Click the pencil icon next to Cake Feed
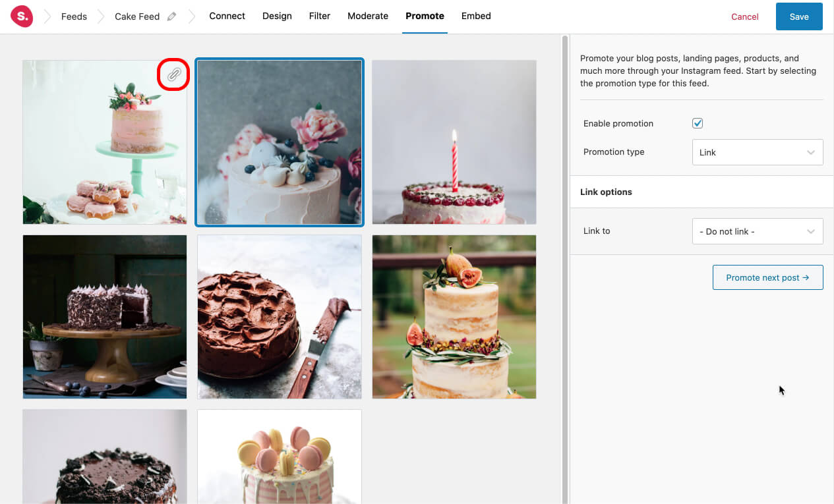The image size is (834, 504). click(172, 16)
